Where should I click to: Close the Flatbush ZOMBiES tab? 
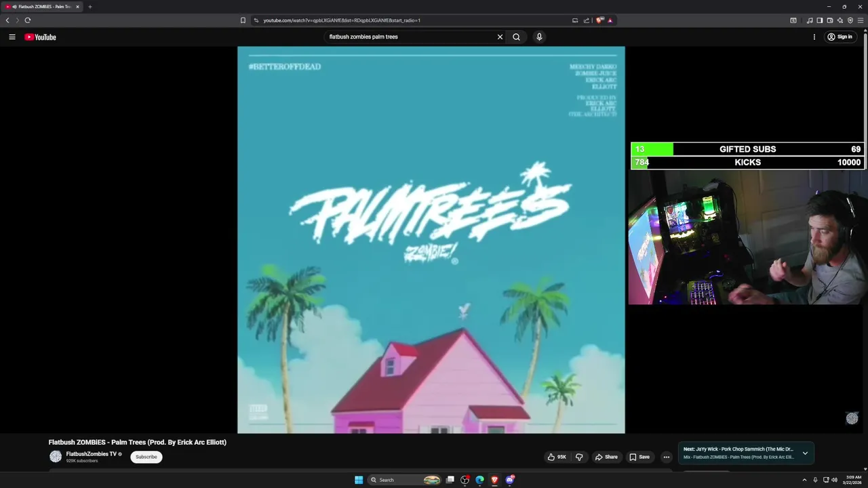pyautogui.click(x=77, y=7)
